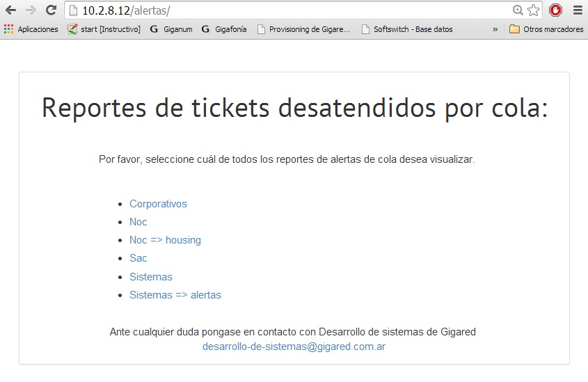Open the Chrome hamburger menu

[578, 10]
